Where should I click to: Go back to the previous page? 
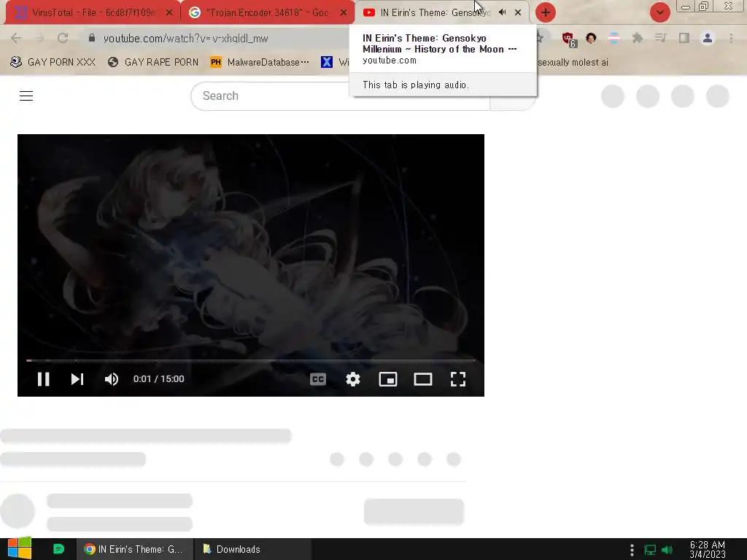tap(16, 38)
